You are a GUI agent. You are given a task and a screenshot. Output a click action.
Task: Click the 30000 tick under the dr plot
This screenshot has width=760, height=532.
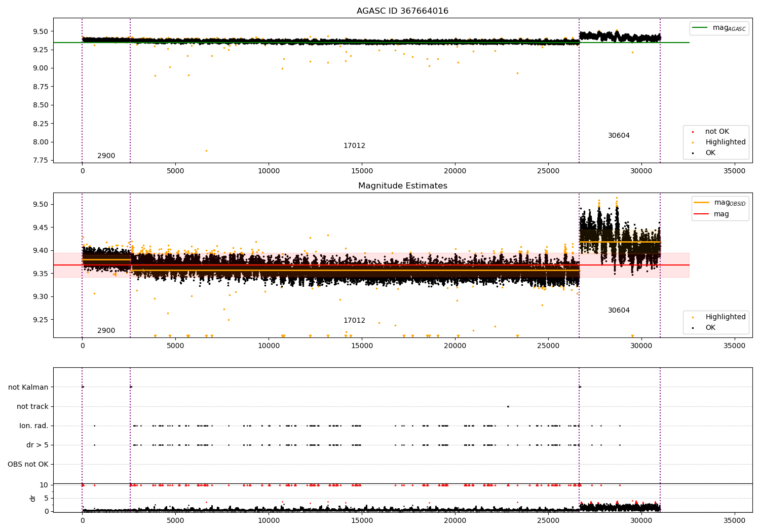click(641, 520)
